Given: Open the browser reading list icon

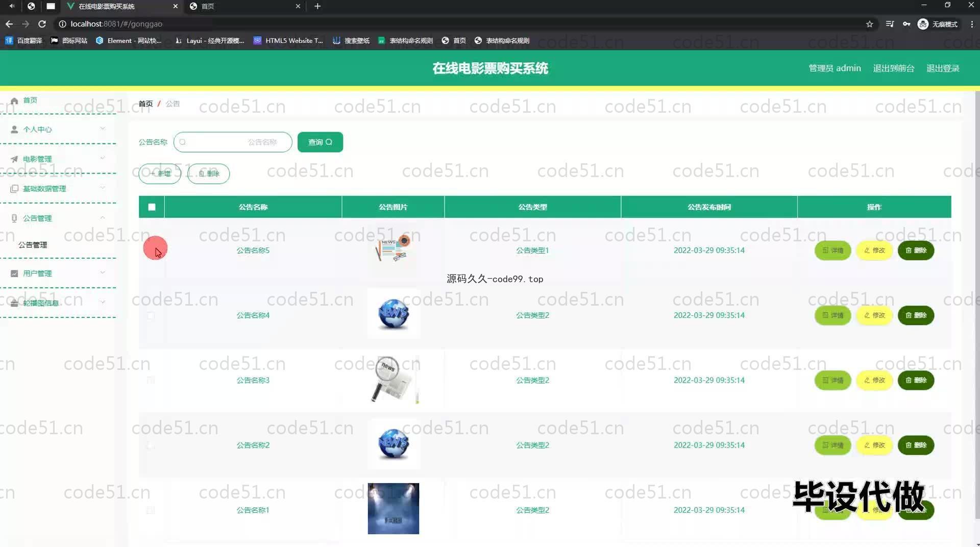Looking at the screenshot, I should pyautogui.click(x=890, y=24).
